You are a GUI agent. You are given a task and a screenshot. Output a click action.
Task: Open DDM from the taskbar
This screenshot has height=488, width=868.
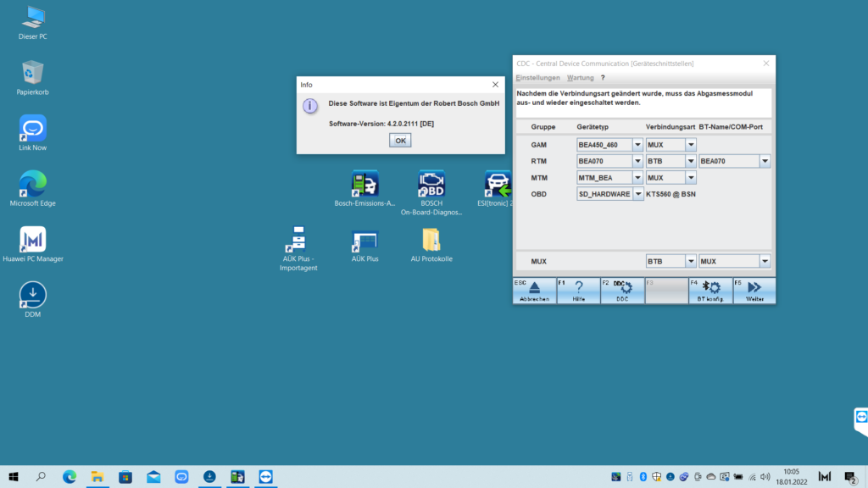pos(210,476)
